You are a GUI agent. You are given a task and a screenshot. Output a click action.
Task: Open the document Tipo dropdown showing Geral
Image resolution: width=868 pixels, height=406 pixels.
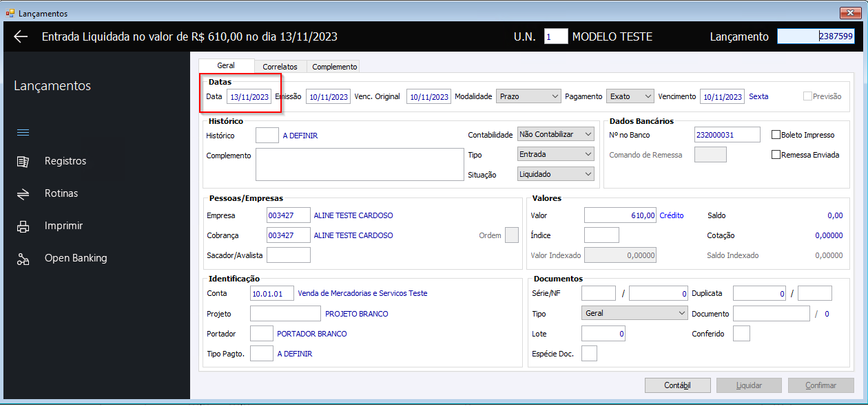pyautogui.click(x=634, y=313)
